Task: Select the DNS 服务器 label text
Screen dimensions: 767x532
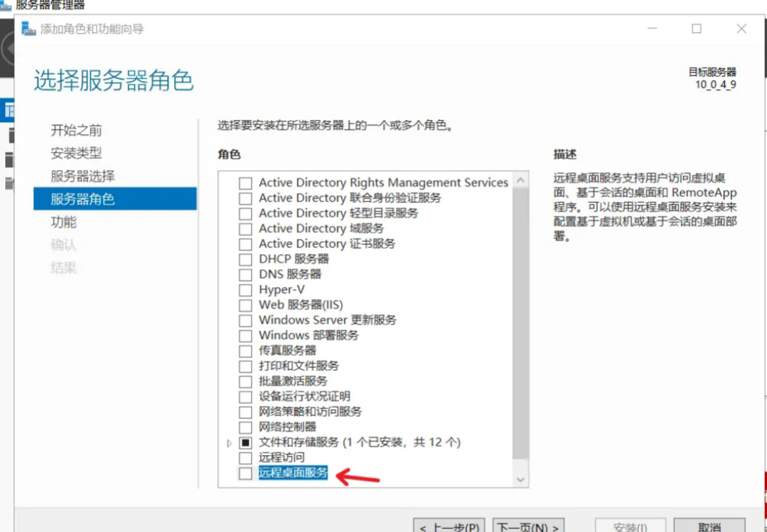Action: (290, 274)
